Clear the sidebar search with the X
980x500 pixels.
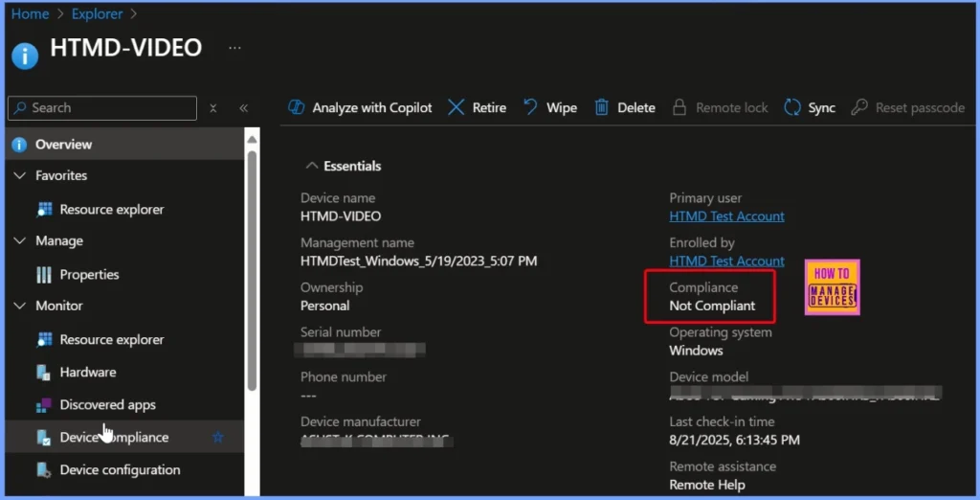click(x=213, y=108)
